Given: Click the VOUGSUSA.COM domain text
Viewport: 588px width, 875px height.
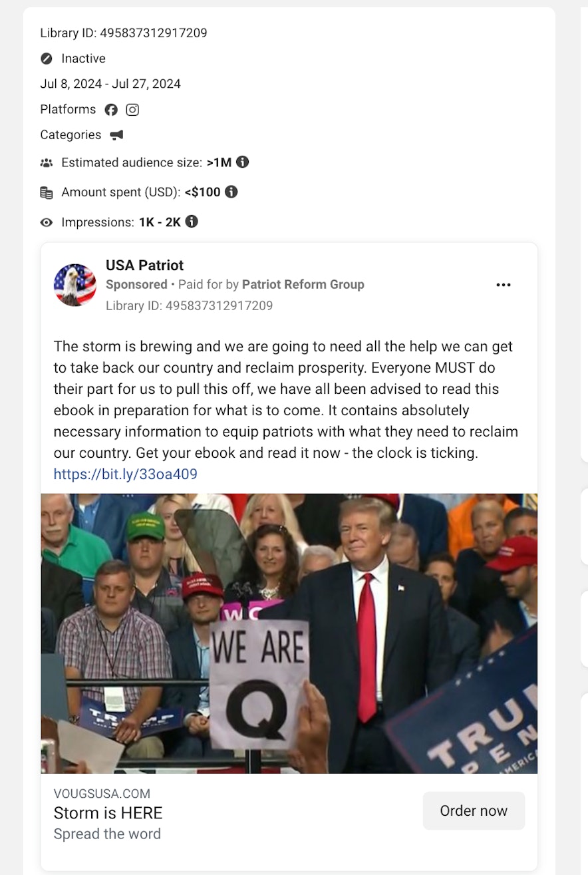Looking at the screenshot, I should (x=102, y=793).
